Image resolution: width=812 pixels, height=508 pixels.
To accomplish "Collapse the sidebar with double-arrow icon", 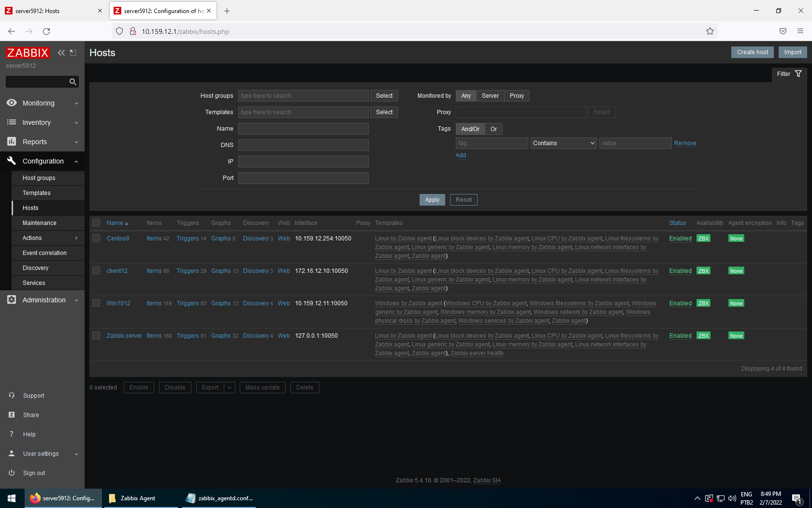I will pos(61,53).
